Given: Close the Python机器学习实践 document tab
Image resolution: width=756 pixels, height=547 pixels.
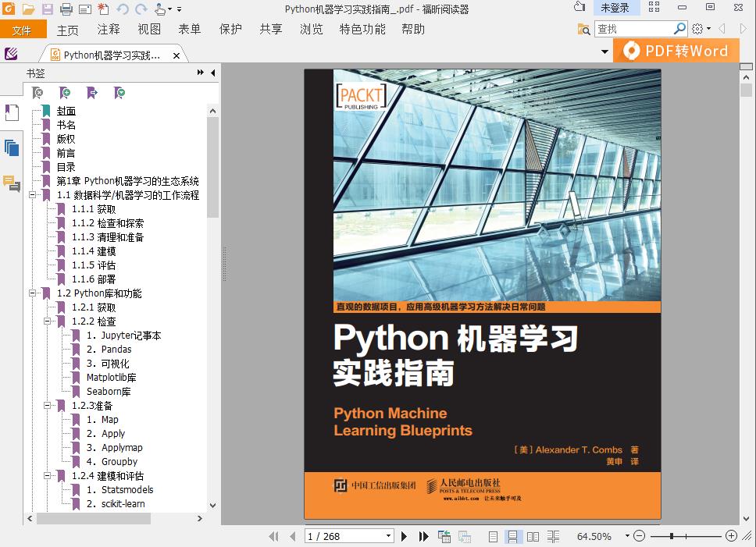Looking at the screenshot, I should point(177,56).
